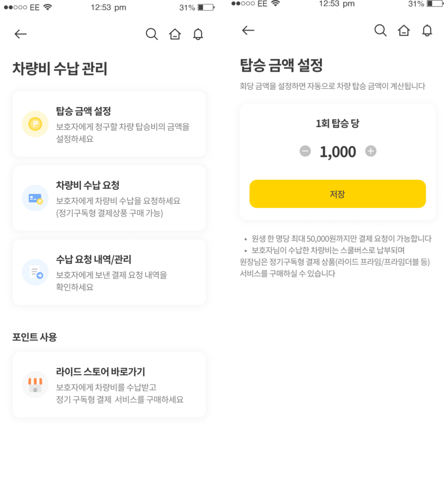Screen dimensions: 448x486
Task: Tap the blue card payment icon
Action: [35, 198]
